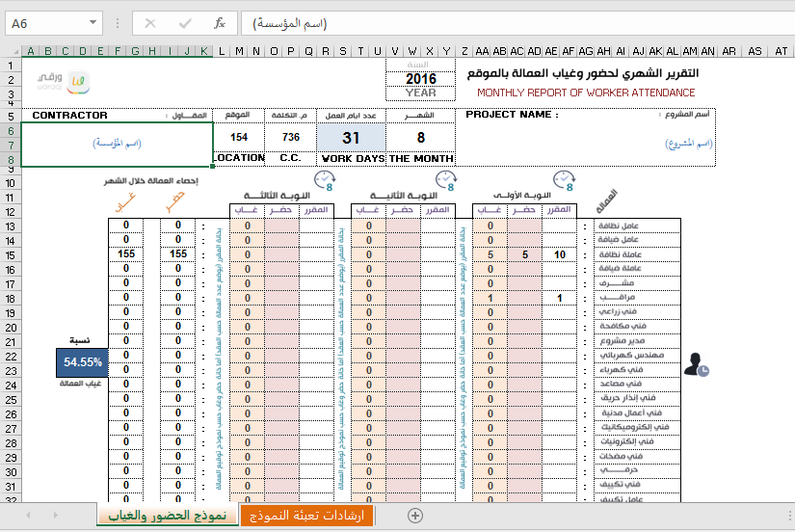Select the work days cell showing 31
This screenshot has width=795, height=532.
(x=351, y=138)
